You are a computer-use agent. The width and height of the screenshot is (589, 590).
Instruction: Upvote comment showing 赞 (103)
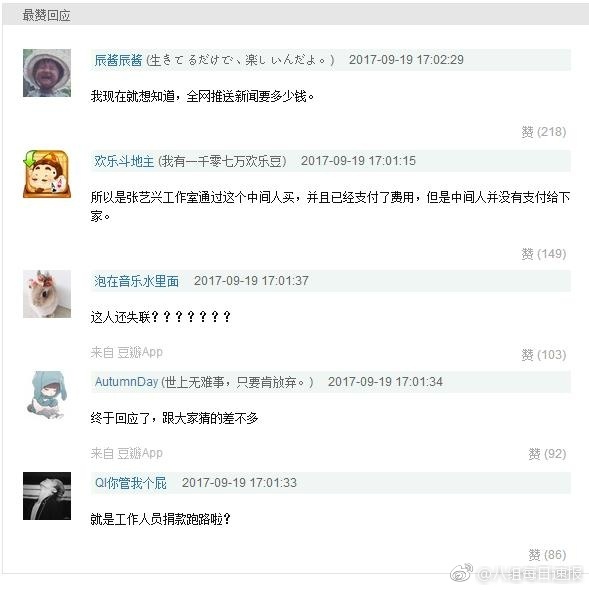543,354
